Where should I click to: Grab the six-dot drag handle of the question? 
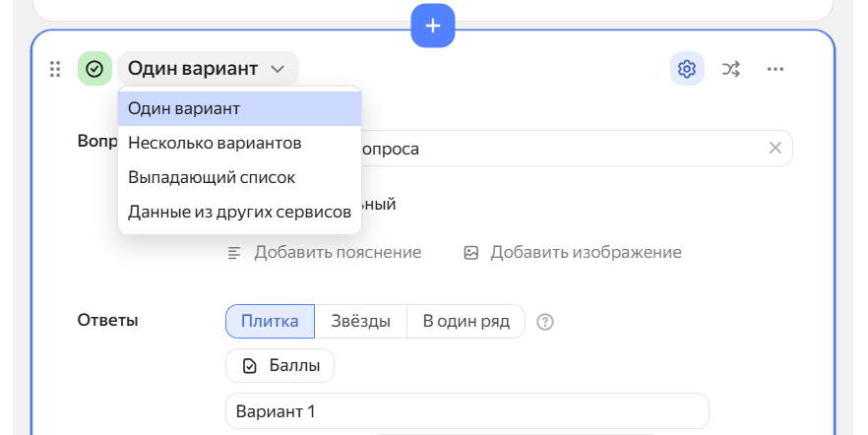pos(55,69)
